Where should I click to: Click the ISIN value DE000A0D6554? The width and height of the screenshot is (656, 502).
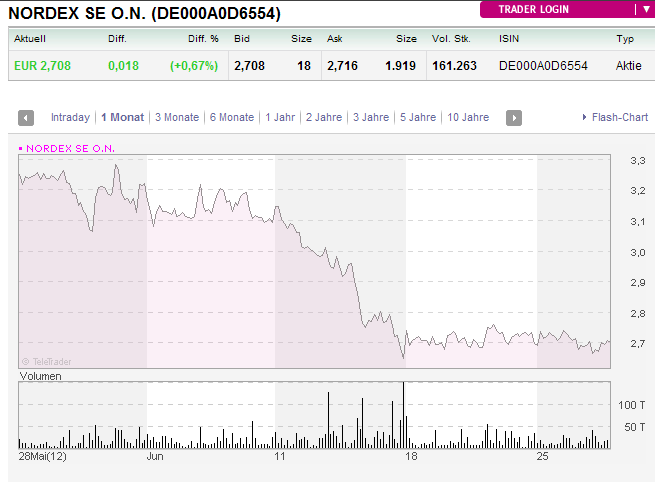[x=543, y=66]
